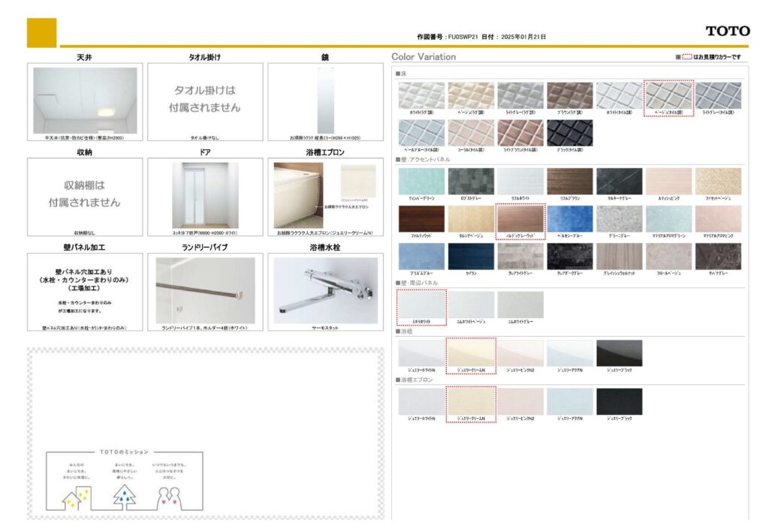
Task: Click the house icon in the TOTO mission graphic
Action: [x=75, y=496]
